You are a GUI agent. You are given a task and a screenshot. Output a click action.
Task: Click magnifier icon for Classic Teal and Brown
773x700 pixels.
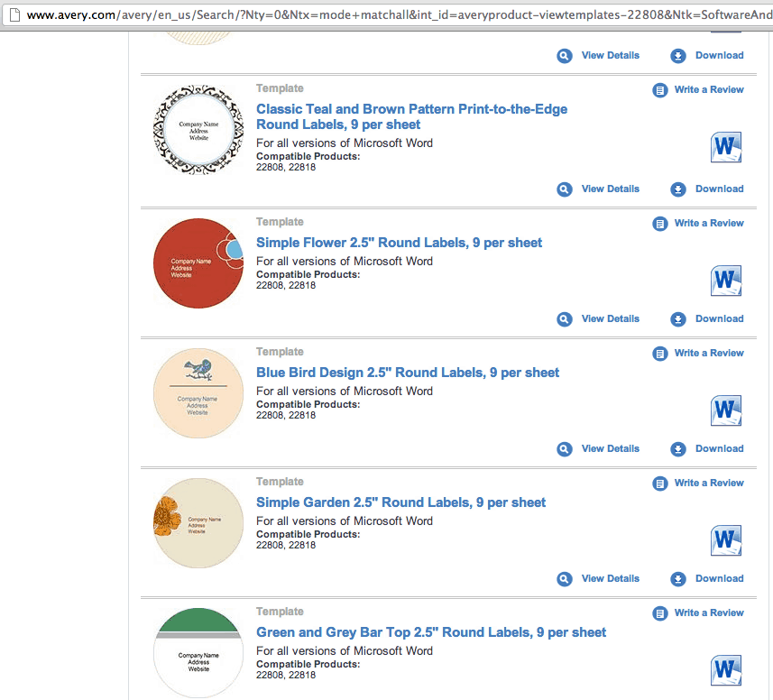[565, 189]
